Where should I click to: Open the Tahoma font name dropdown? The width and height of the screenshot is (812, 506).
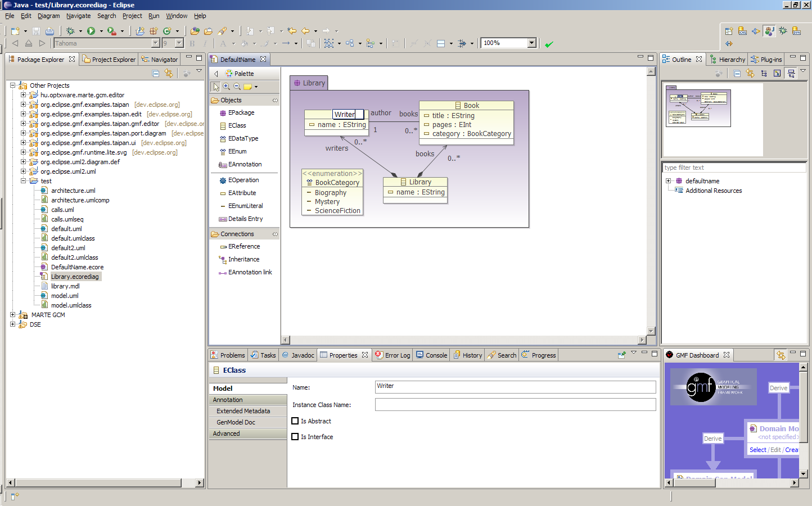156,43
